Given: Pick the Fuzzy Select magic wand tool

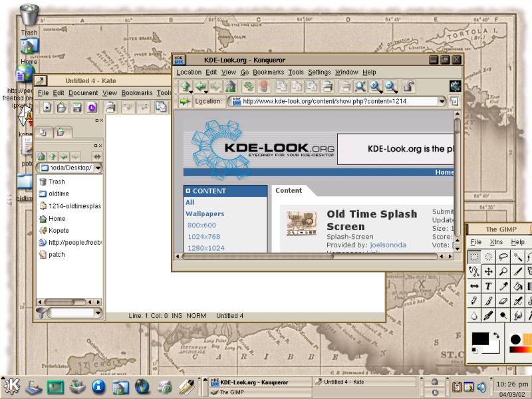Looking at the screenshot, I should [x=518, y=257].
